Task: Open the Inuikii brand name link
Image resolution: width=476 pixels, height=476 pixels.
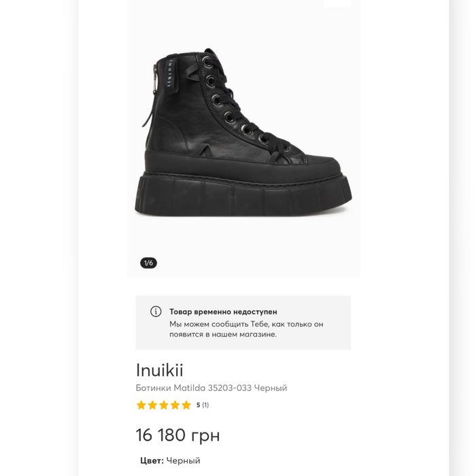Action: (x=159, y=370)
